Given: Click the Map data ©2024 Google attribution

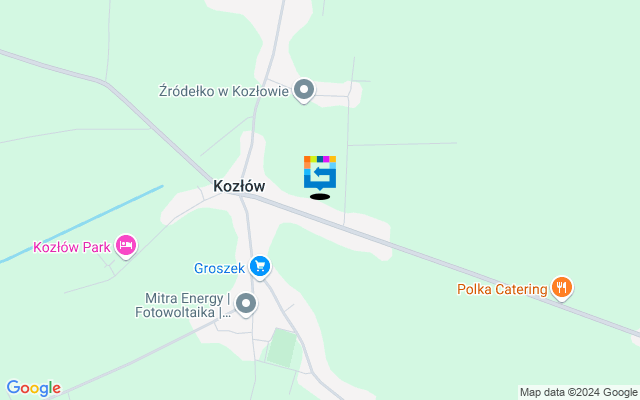Looking at the screenshot, I should click(x=579, y=393).
